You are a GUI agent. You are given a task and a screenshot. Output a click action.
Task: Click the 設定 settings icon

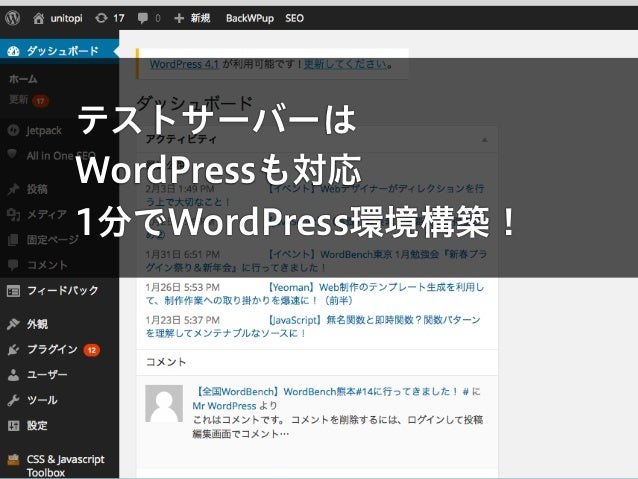tap(13, 426)
